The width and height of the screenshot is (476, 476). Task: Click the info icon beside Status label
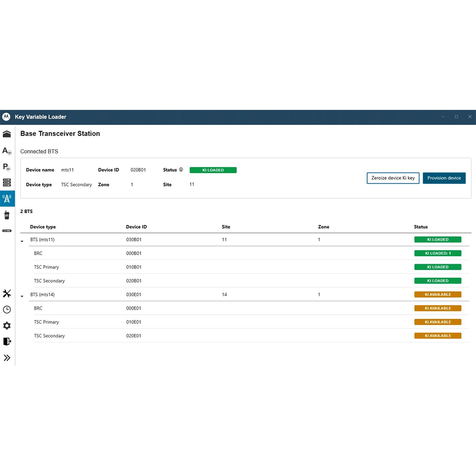click(x=181, y=170)
